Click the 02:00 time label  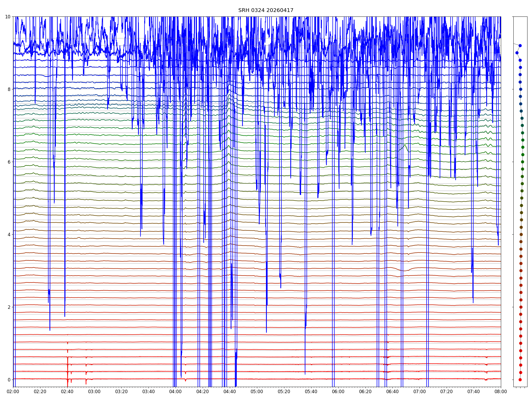click(13, 392)
